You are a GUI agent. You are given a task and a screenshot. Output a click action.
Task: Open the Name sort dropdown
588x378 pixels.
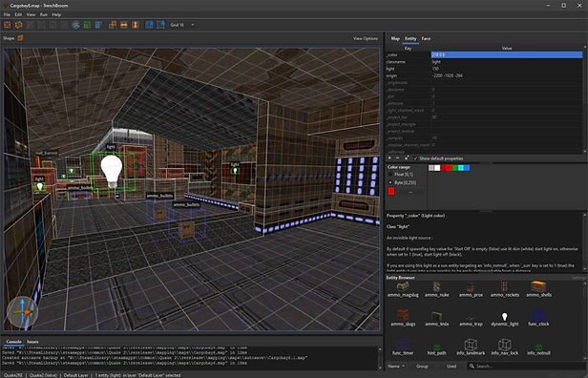tap(396, 366)
